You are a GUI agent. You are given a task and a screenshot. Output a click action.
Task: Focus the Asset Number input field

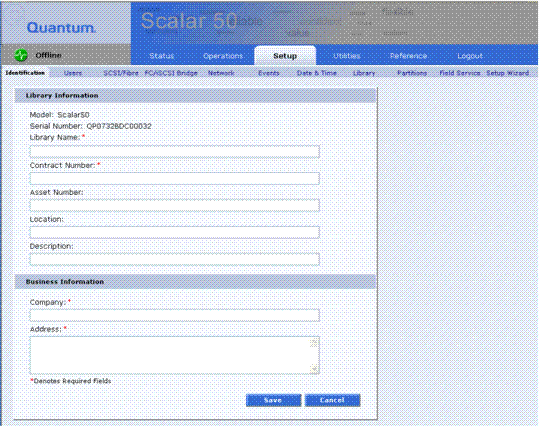(175, 205)
